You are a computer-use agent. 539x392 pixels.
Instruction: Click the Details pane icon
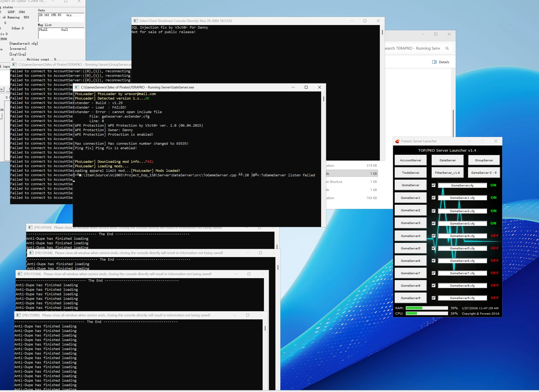(434, 62)
